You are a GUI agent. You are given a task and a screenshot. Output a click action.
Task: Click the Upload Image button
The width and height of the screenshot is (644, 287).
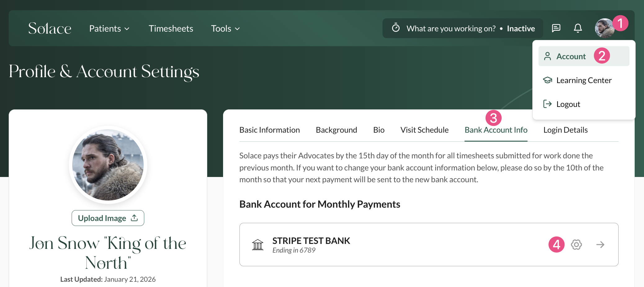(x=108, y=218)
